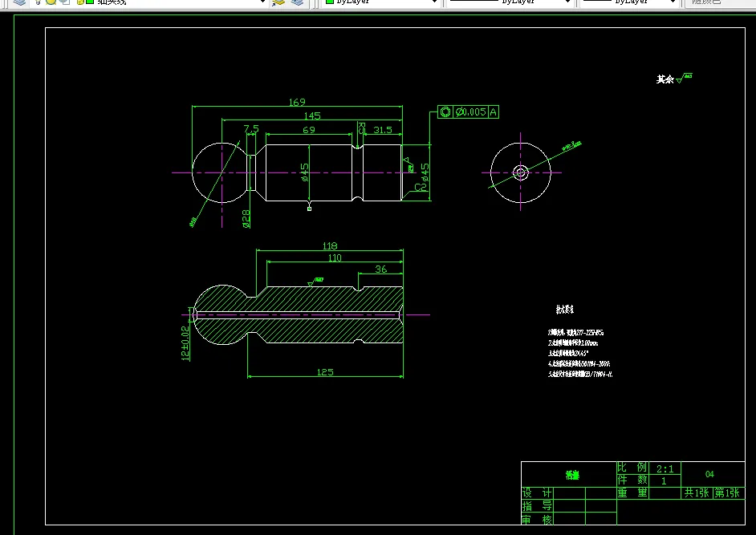
Task: Select the 04 drawing number
Action: coord(709,474)
